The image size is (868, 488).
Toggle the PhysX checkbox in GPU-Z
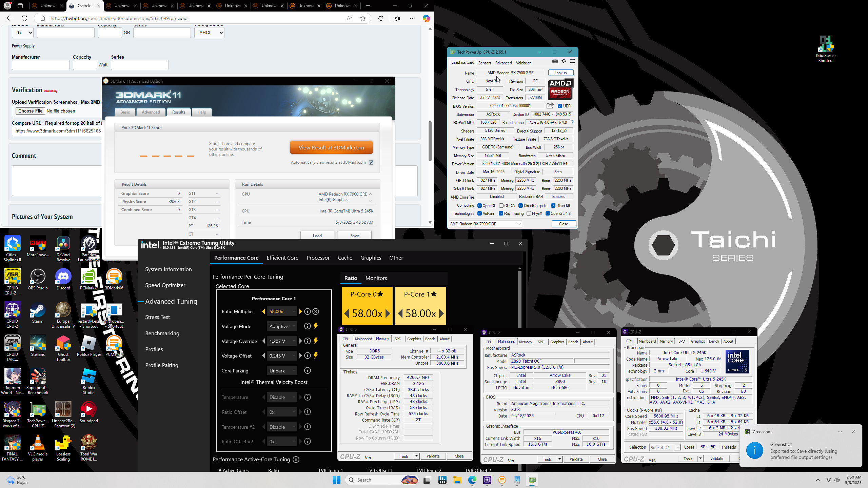pyautogui.click(x=529, y=213)
